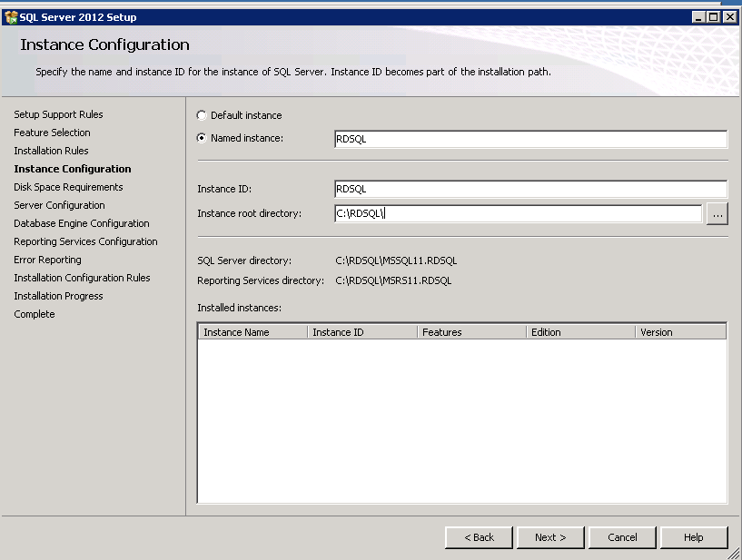Select Server Configuration step

click(59, 205)
